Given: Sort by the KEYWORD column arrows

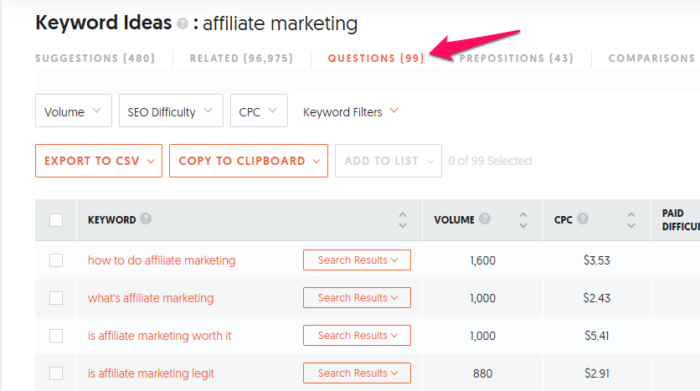Looking at the screenshot, I should 403,220.
